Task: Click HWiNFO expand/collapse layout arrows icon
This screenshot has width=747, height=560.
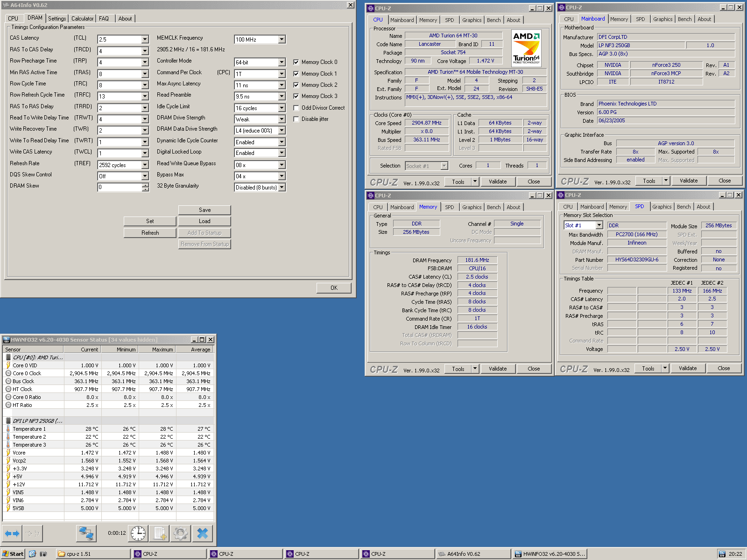Action: coord(12,533)
